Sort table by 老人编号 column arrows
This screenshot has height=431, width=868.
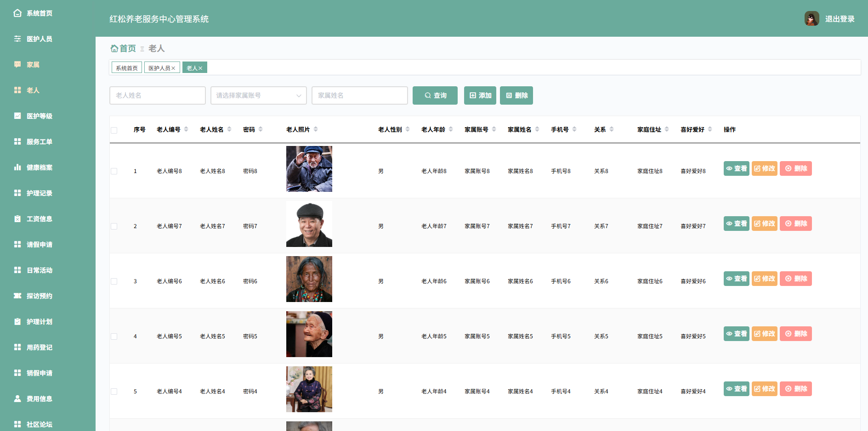coord(186,129)
